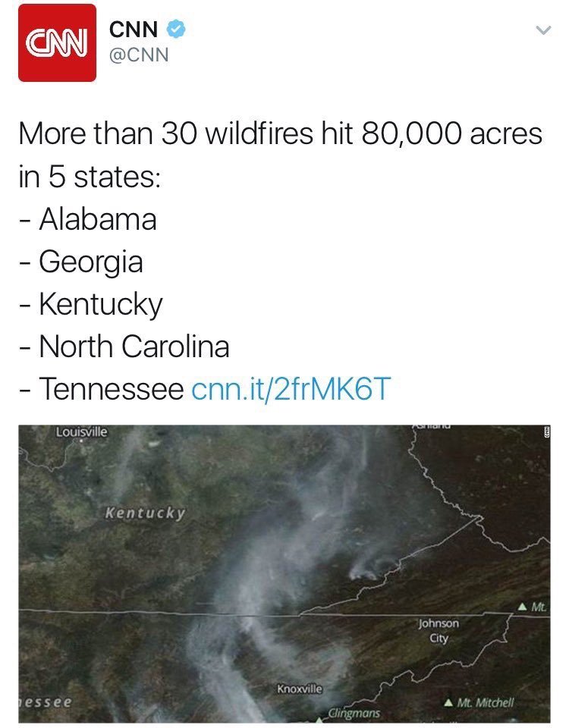This screenshot has height=728, width=569.
Task: Expand the tweet options chevron menu
Action: click(x=543, y=30)
